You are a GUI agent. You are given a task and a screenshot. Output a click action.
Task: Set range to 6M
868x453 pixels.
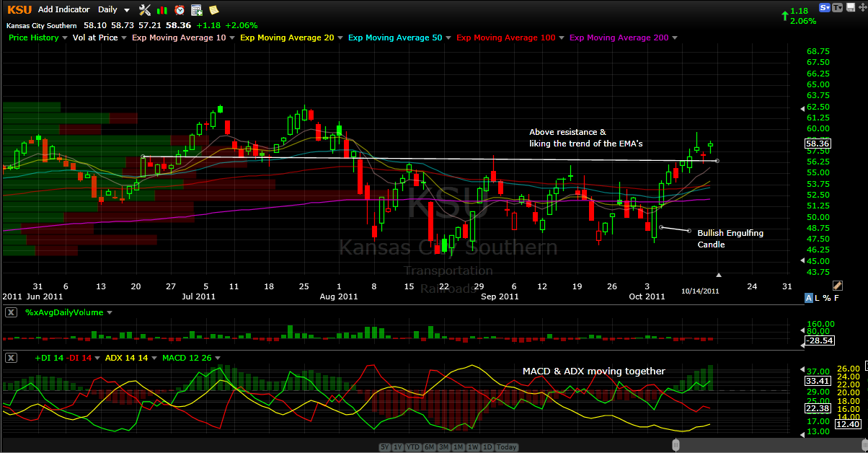tap(429, 447)
